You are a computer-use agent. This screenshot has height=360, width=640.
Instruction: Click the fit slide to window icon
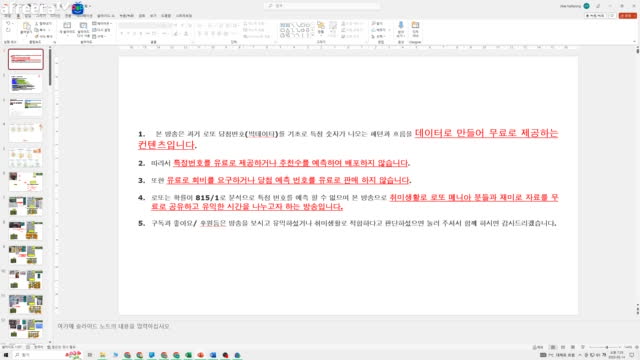(637, 347)
